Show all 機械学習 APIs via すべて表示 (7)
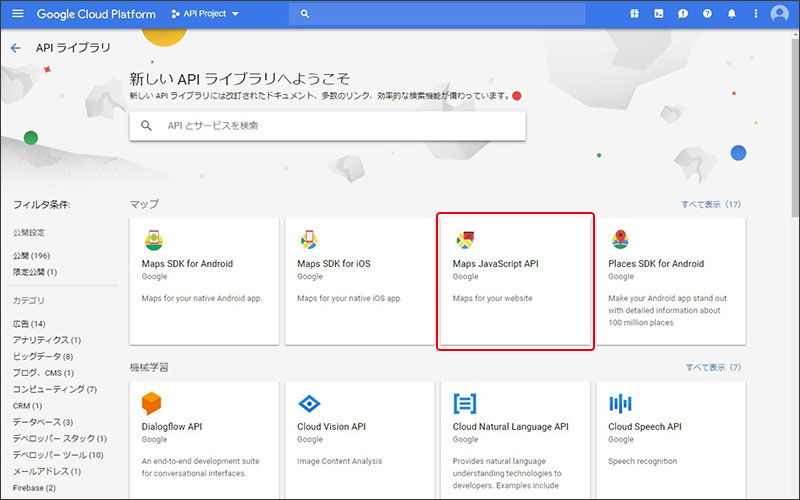800x500 pixels. pyautogui.click(x=713, y=367)
